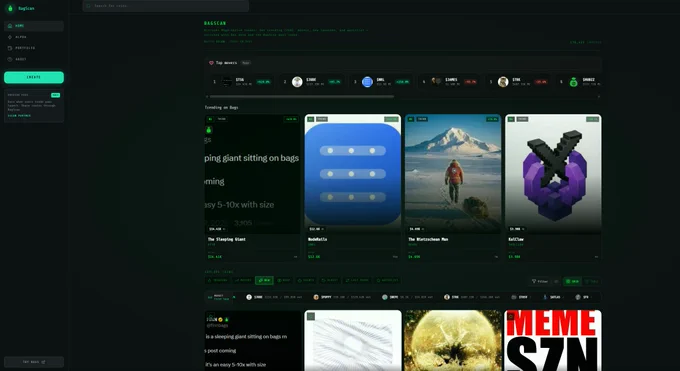
Task: Click the orange coin ticker avatar
Action: point(316,297)
